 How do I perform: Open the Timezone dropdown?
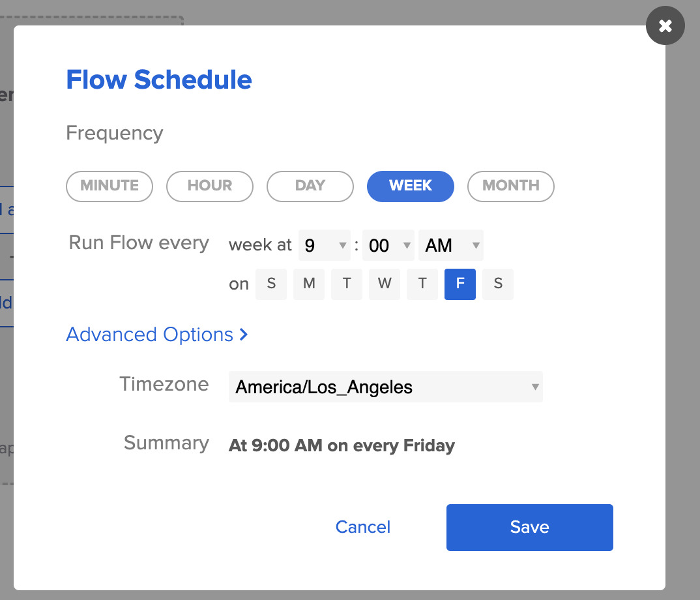(385, 387)
